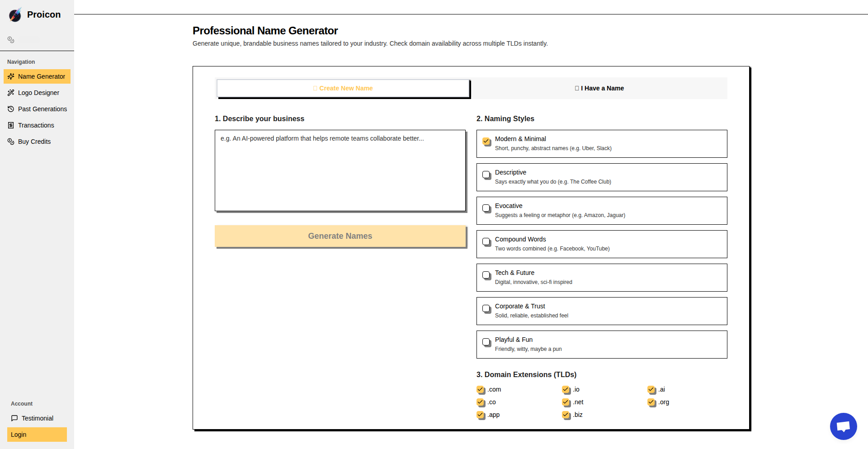The height and width of the screenshot is (449, 868).
Task: Disable the .com domain extension
Action: click(480, 389)
